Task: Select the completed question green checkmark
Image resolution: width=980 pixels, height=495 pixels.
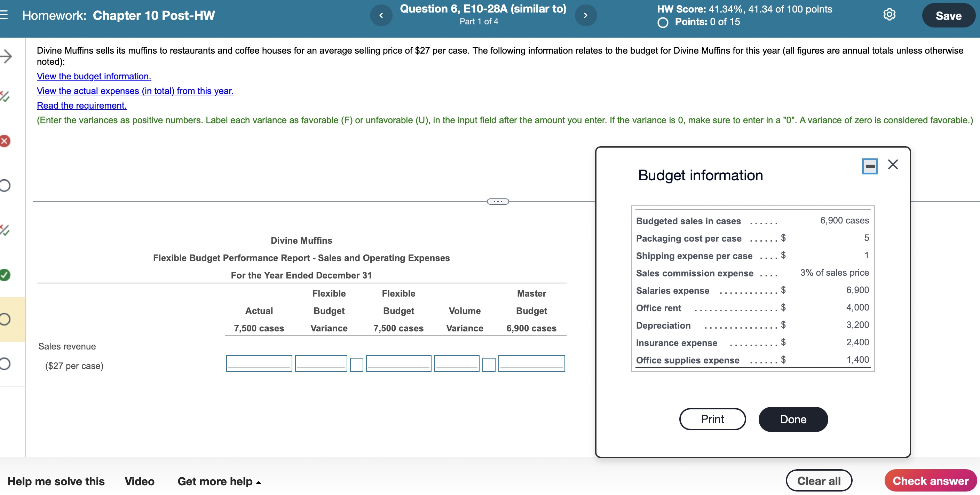Action: pos(5,274)
